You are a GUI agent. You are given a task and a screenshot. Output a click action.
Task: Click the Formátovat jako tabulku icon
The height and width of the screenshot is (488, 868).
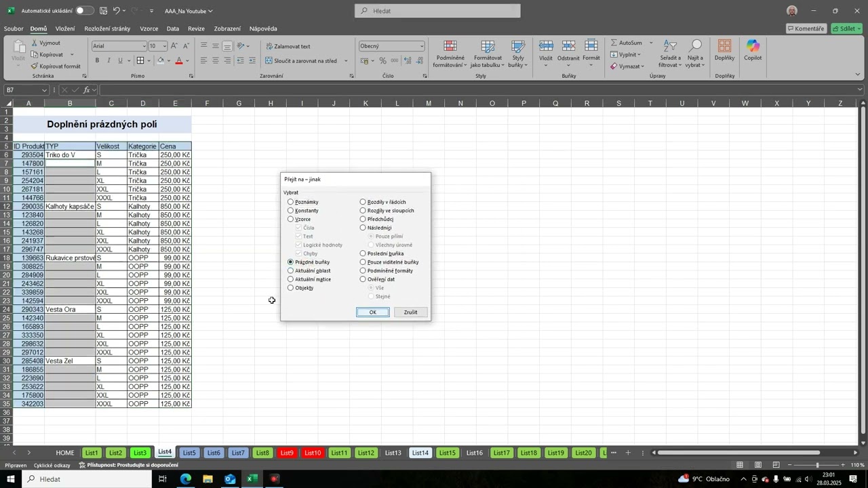488,46
